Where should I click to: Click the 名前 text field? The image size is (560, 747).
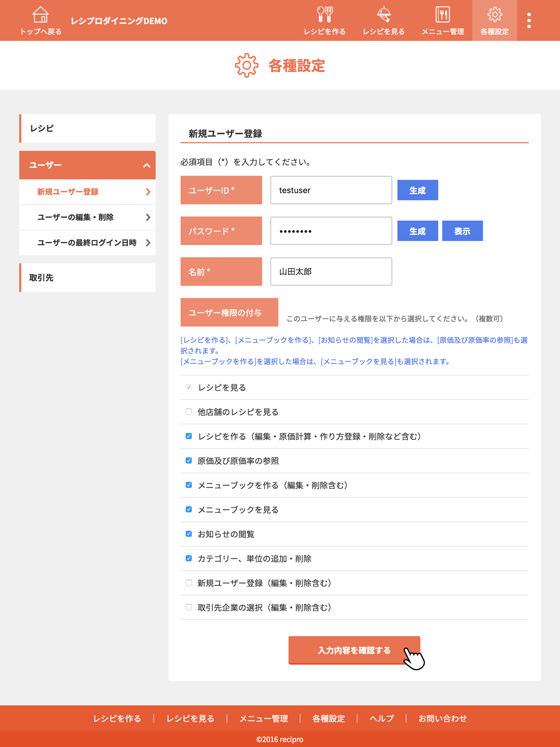(x=331, y=272)
